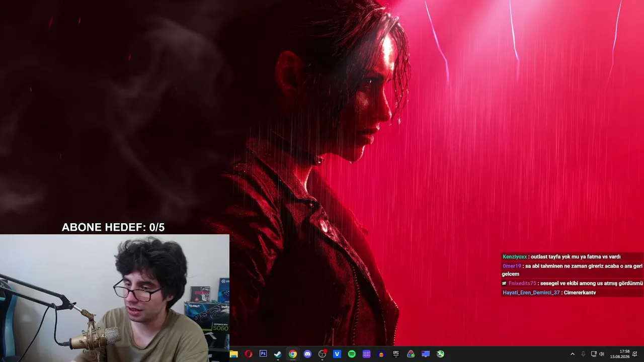Open the RGB color circles taskbar app
The height and width of the screenshot is (362, 644).
(x=411, y=354)
